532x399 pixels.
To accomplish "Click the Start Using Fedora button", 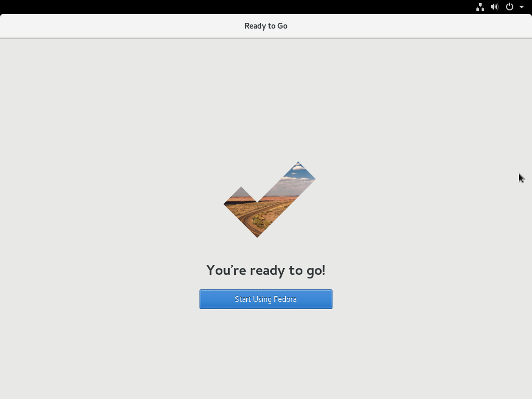I will 265,299.
